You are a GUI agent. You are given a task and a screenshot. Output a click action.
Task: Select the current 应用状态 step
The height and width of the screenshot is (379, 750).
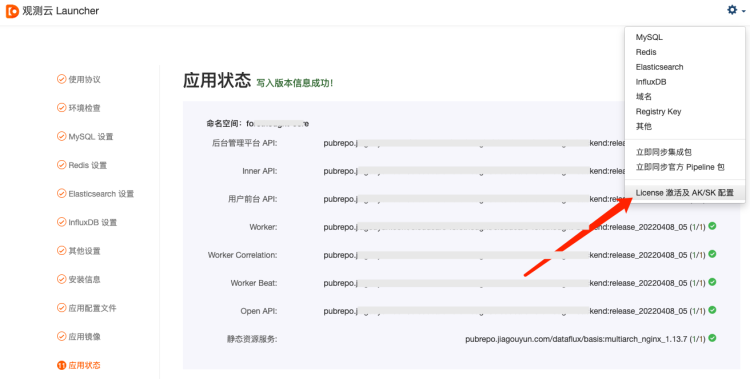85,365
